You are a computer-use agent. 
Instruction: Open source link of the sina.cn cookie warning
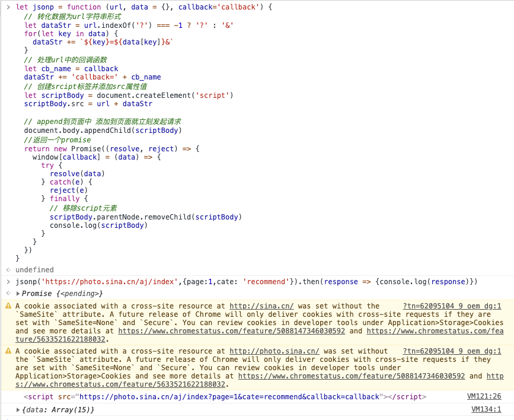452,306
